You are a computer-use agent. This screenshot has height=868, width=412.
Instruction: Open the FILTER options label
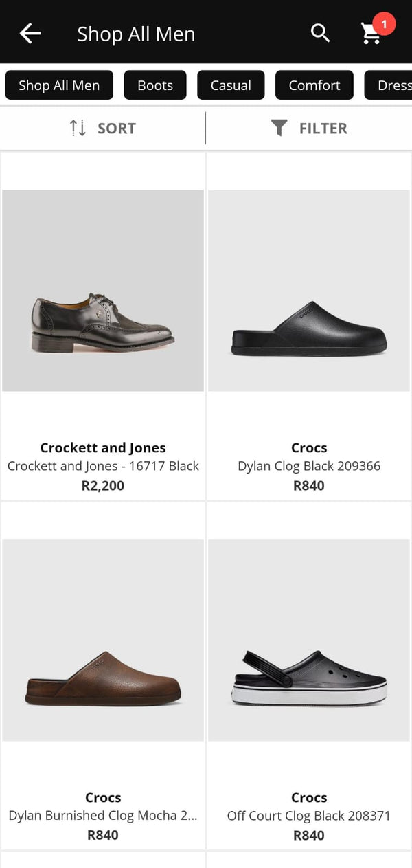(323, 129)
